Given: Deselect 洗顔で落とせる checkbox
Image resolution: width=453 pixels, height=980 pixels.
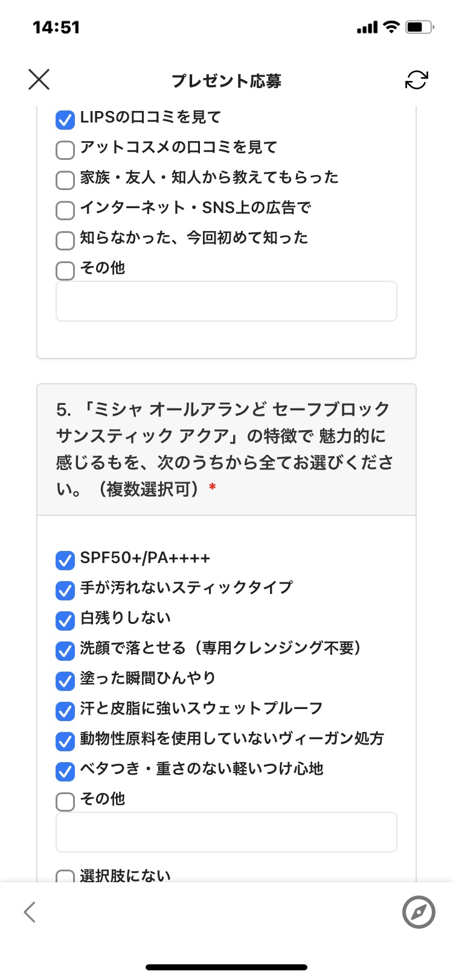Looking at the screenshot, I should [65, 651].
